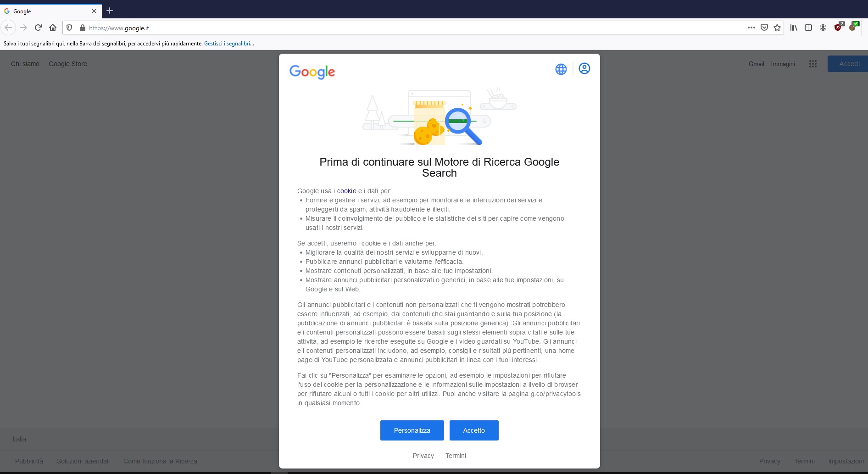The width and height of the screenshot is (868, 474).
Task: Open page actions three-dots menu
Action: tap(751, 28)
